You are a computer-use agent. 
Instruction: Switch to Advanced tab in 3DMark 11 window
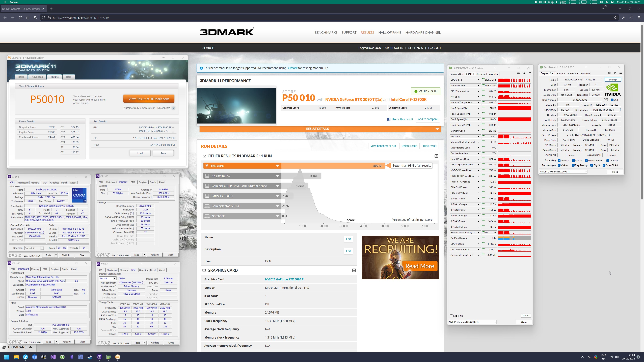click(37, 77)
